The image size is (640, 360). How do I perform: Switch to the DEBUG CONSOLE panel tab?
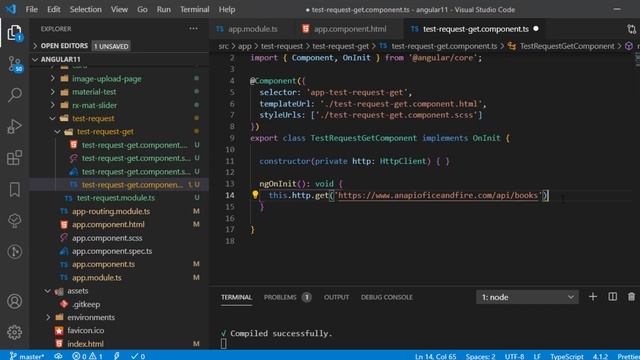pos(387,297)
